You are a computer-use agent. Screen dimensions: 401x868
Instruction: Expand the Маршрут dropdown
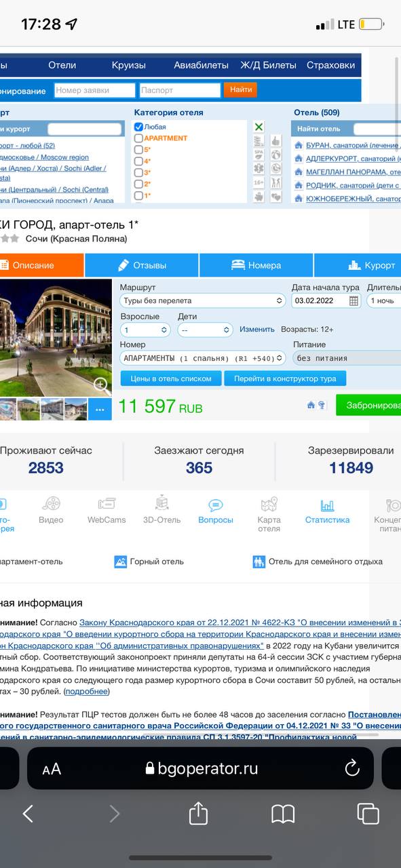(203, 300)
